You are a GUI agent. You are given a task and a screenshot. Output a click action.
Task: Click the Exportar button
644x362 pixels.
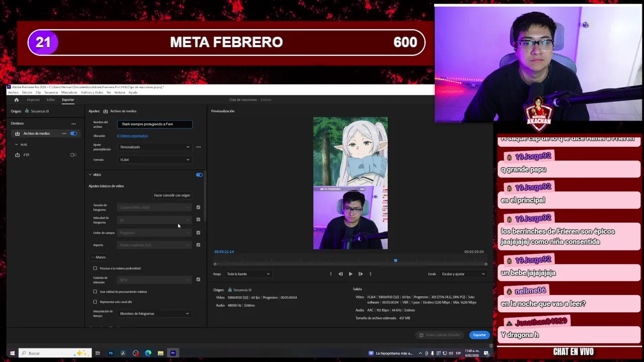point(479,335)
